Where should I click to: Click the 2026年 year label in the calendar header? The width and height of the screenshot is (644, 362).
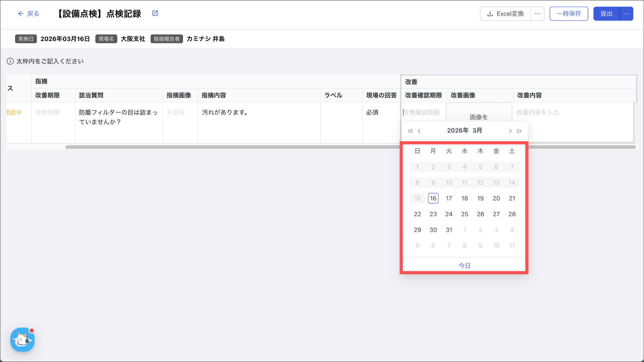458,131
